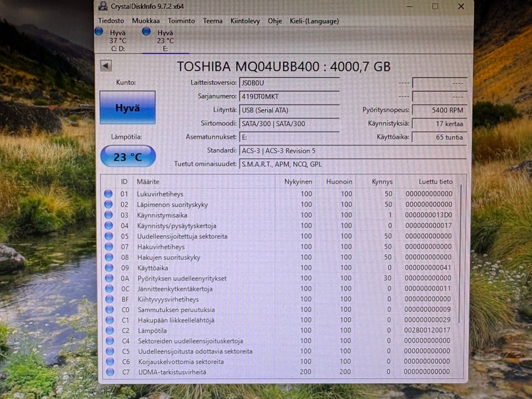Click status icon of Hakuvirhetiheys row
The image size is (532, 399).
point(109,246)
